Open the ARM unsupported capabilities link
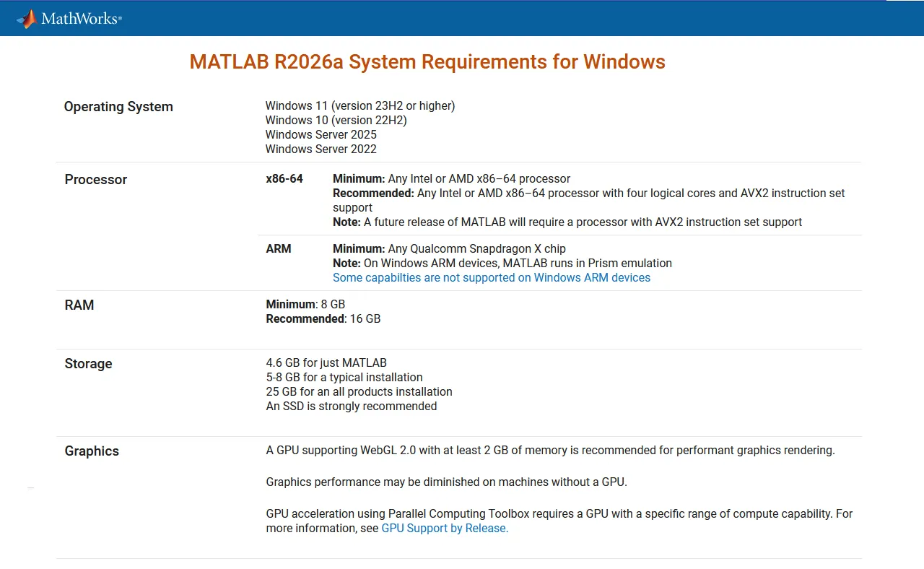Image resolution: width=924 pixels, height=569 pixels. click(x=492, y=278)
